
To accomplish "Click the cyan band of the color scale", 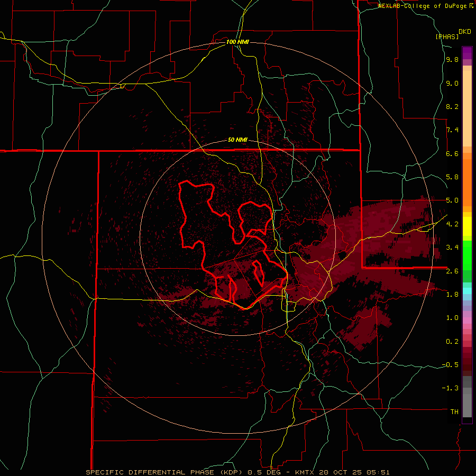I will [x=467, y=291].
